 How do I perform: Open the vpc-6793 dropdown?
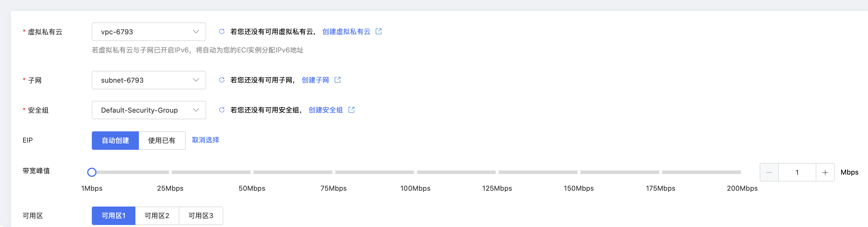click(x=149, y=32)
